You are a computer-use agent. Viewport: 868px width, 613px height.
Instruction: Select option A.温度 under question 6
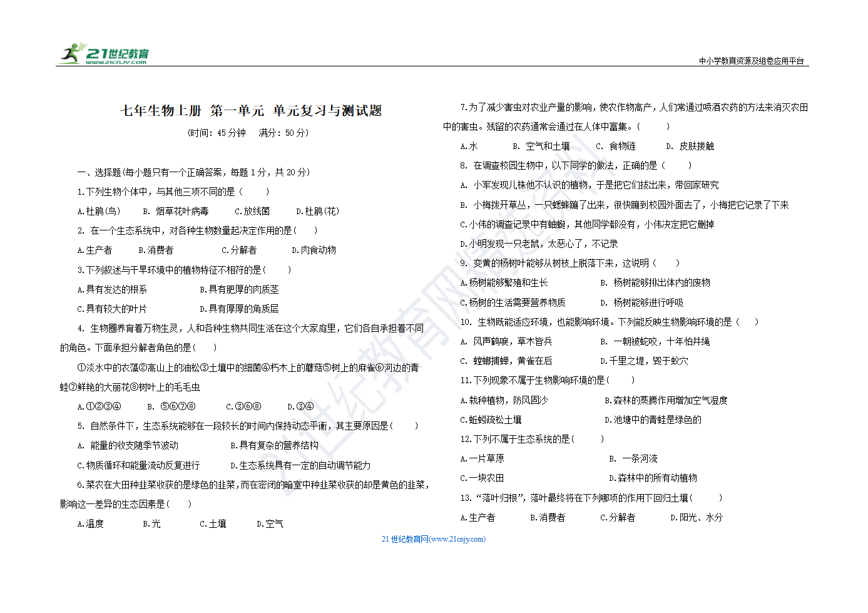pos(90,523)
